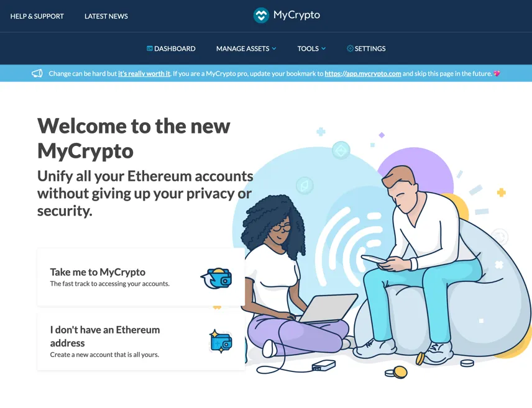Screen dimensions: 532x408
Task: Select the Take me to MyCrypto card
Action: pyautogui.click(x=141, y=277)
